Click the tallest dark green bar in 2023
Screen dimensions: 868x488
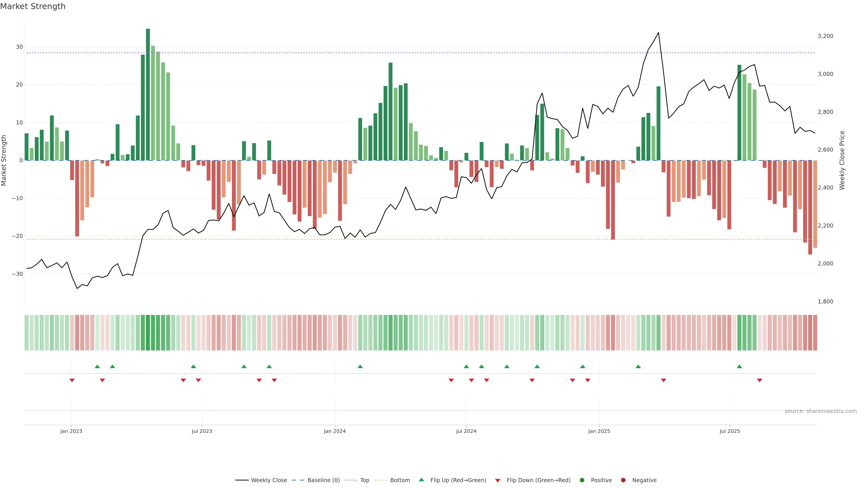coord(148,94)
